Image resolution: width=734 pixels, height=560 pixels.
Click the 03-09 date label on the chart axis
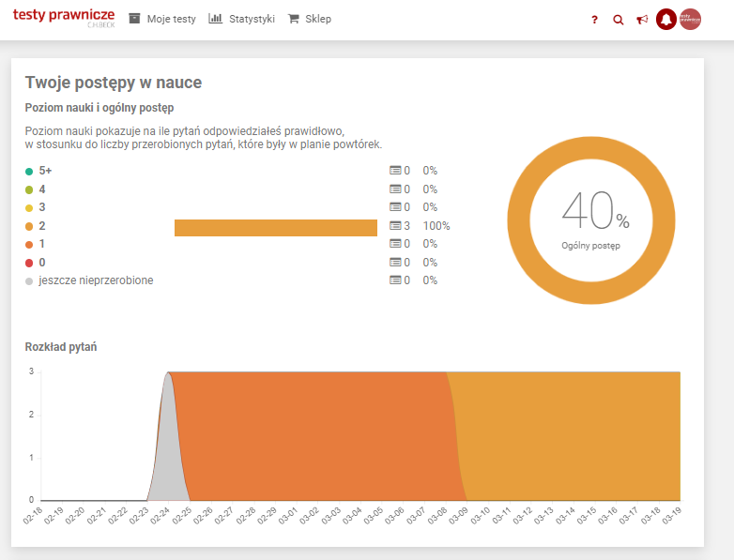coord(459,515)
